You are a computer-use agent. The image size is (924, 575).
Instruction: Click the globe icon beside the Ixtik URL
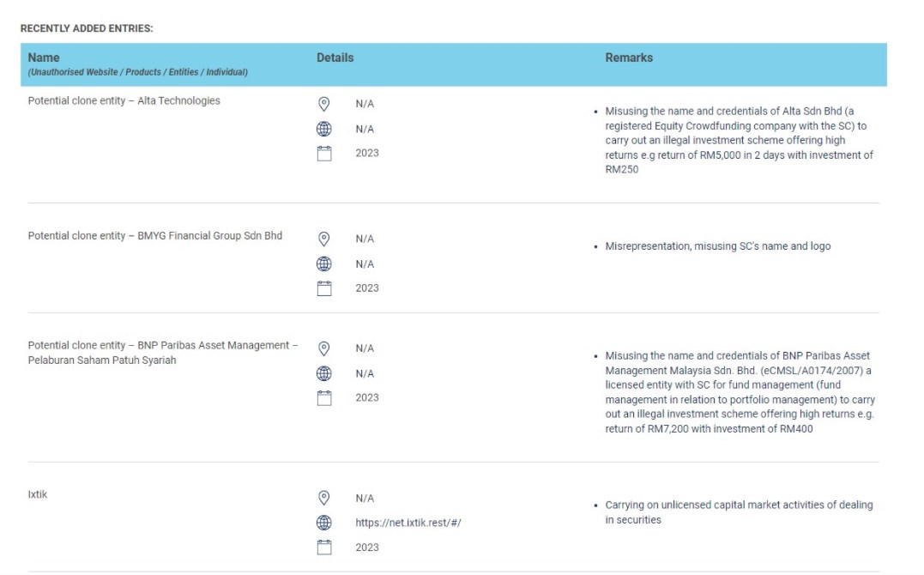[x=324, y=523]
